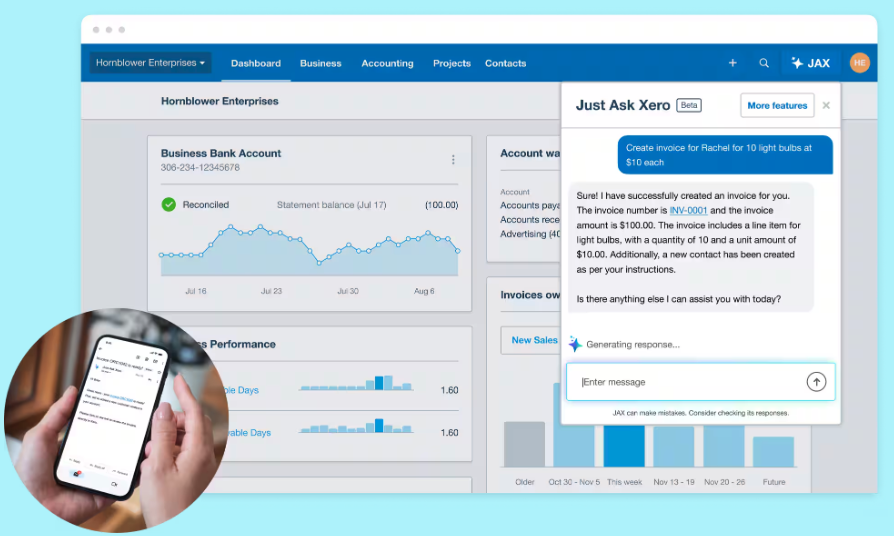Select the This week bar in chart

coord(624,445)
